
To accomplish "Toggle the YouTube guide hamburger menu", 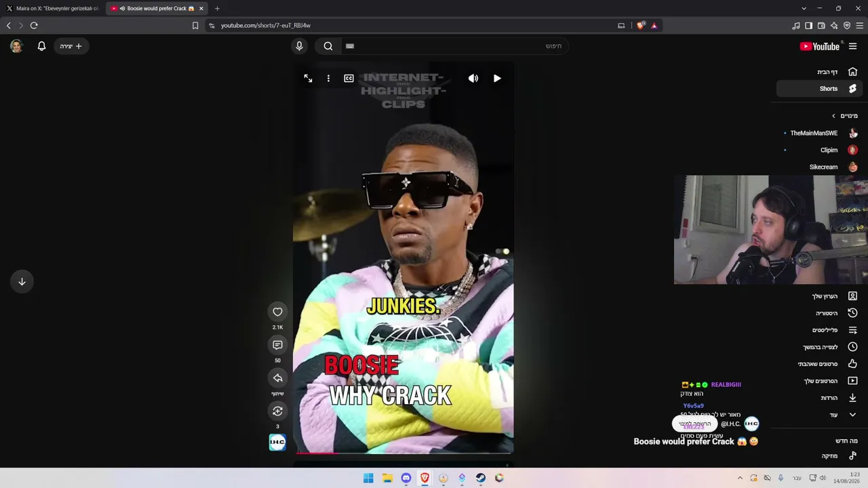I will (x=853, y=46).
